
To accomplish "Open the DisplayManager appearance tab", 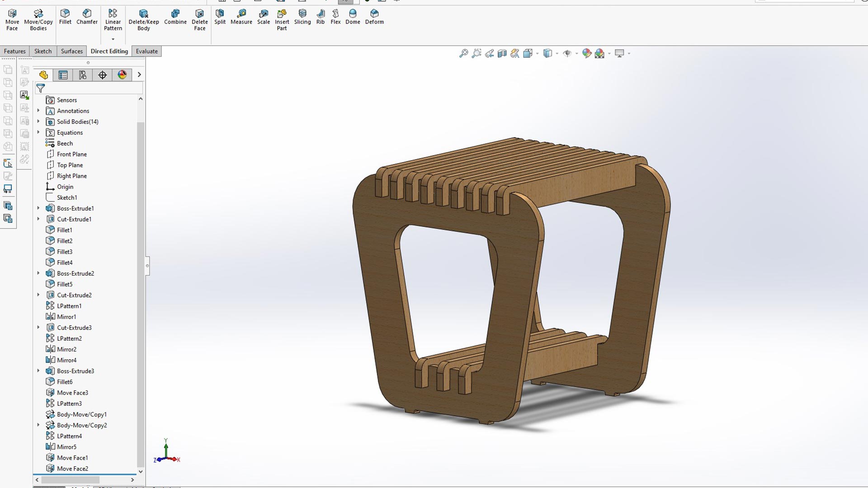I will click(122, 75).
